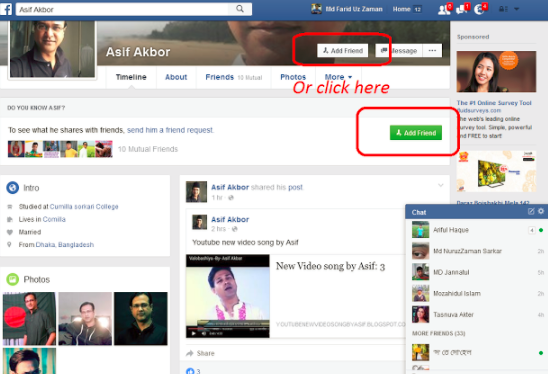Click the 1 hr timestamp
The height and width of the screenshot is (374, 548).
click(x=217, y=197)
